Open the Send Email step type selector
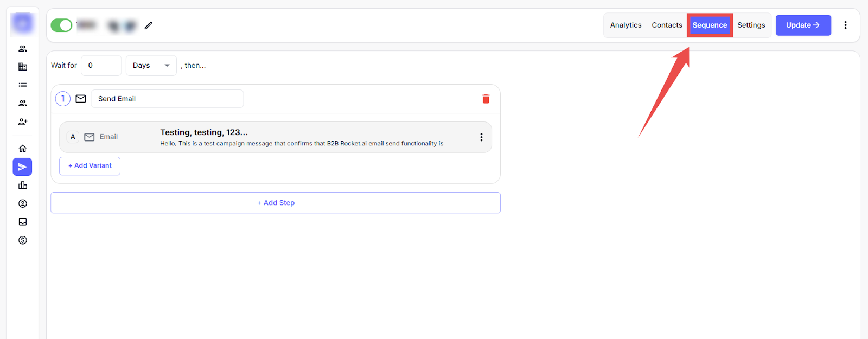868x339 pixels. (x=167, y=99)
